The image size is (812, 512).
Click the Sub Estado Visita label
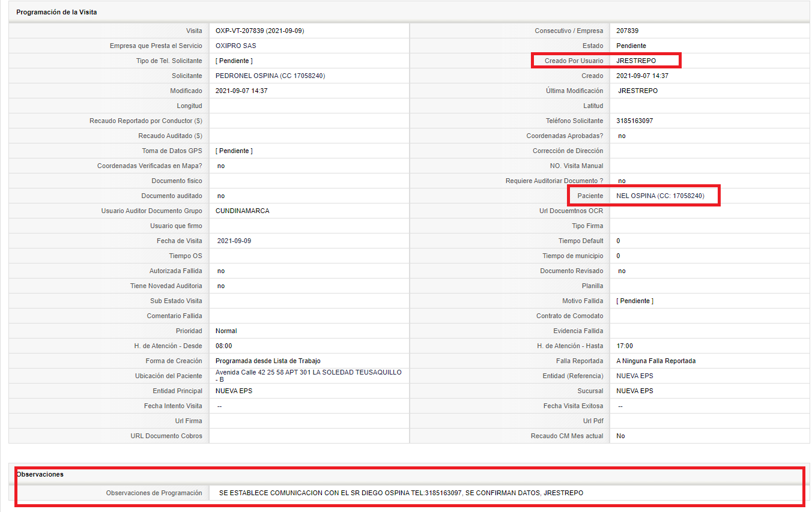point(176,301)
